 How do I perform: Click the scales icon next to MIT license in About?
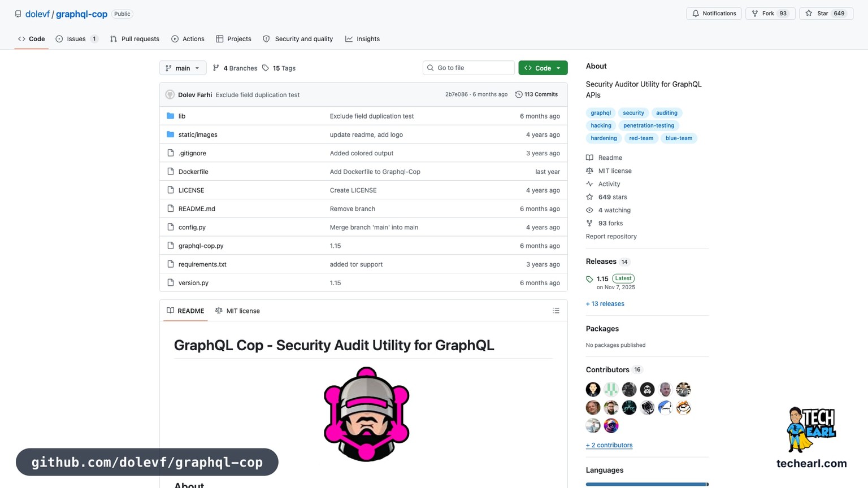click(x=589, y=171)
